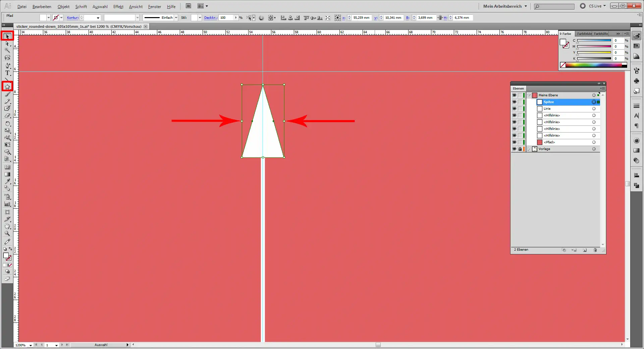The image size is (644, 349).
Task: Click the Deckkr. opacity link
Action: (x=210, y=18)
